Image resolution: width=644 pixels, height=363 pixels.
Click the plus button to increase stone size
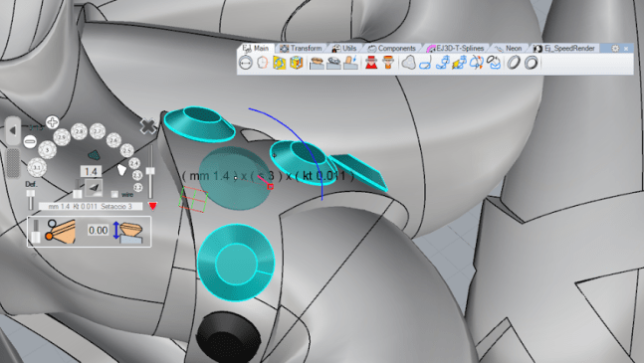click(x=52, y=122)
